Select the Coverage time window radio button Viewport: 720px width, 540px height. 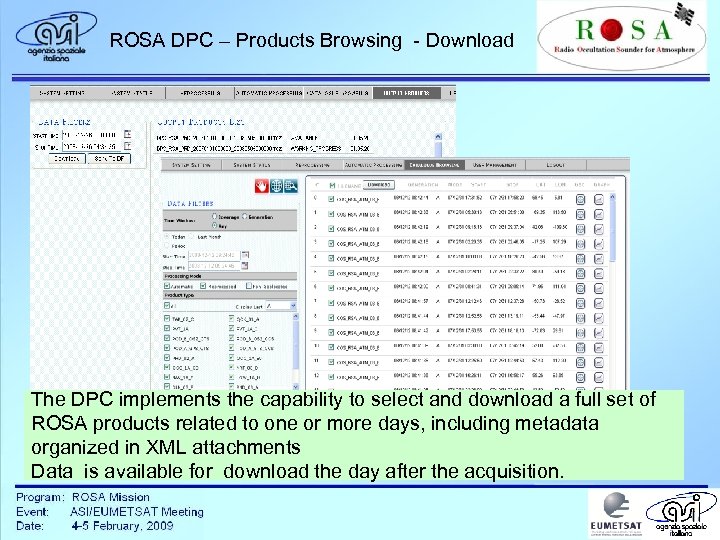point(214,216)
